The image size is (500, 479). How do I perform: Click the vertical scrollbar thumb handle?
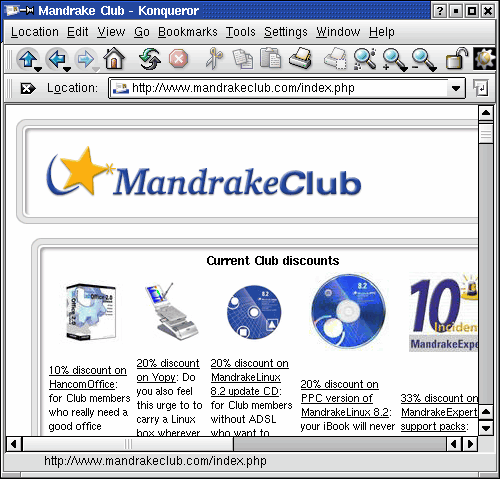pos(486,134)
